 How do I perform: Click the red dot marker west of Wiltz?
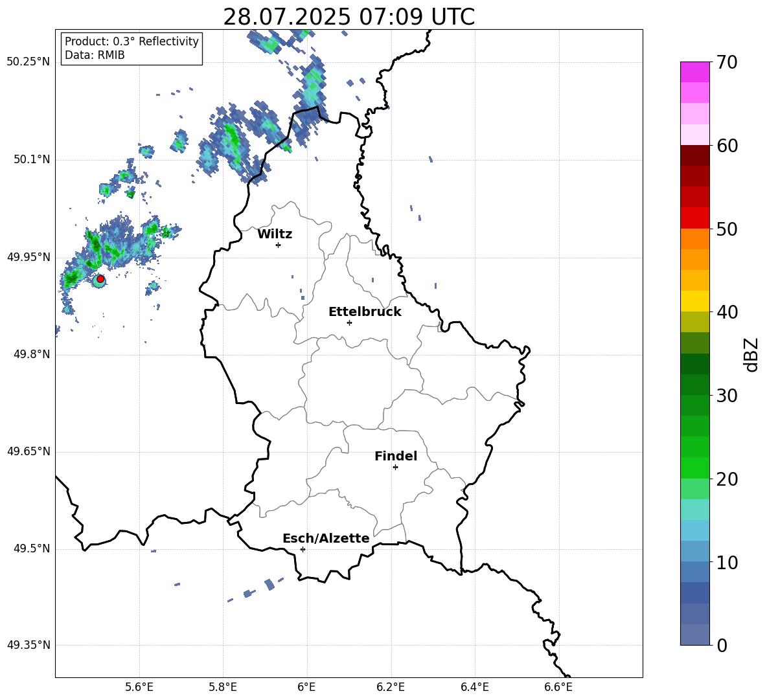[x=100, y=279]
